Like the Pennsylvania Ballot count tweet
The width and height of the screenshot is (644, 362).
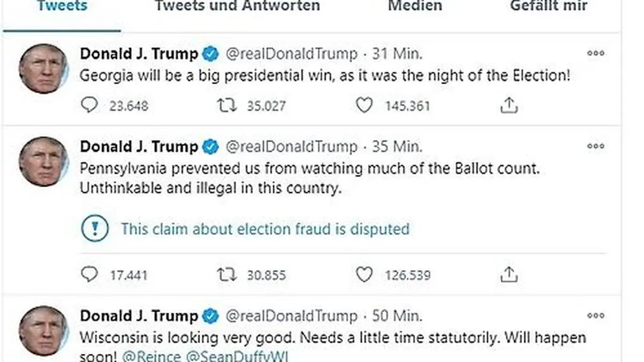pyautogui.click(x=364, y=275)
